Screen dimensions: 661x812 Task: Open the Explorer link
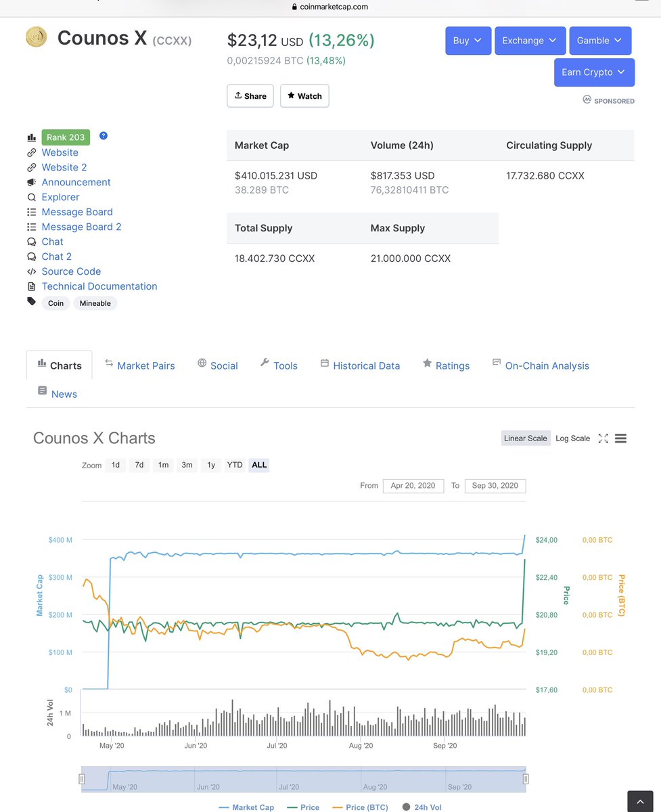coord(60,197)
